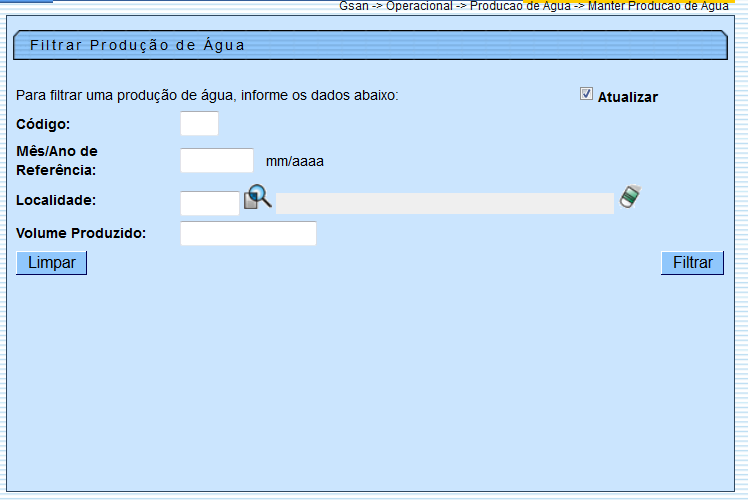Image resolution: width=748 pixels, height=500 pixels.
Task: Toggle the Atualizar checkbox
Action: tap(586, 94)
